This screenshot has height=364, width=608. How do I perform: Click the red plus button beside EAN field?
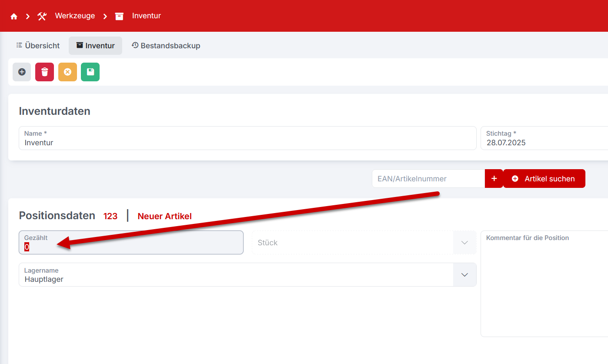(x=494, y=179)
